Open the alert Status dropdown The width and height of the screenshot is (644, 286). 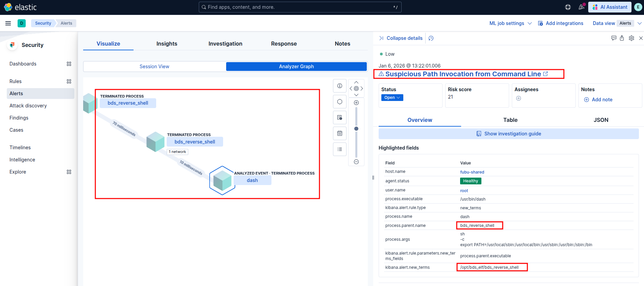tap(392, 98)
